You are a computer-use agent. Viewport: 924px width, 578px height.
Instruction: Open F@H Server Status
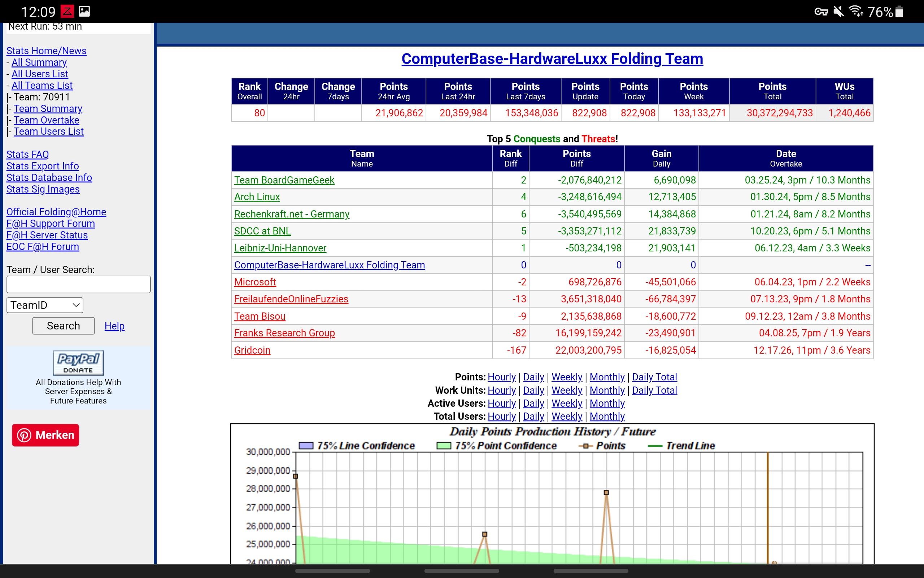pos(47,235)
